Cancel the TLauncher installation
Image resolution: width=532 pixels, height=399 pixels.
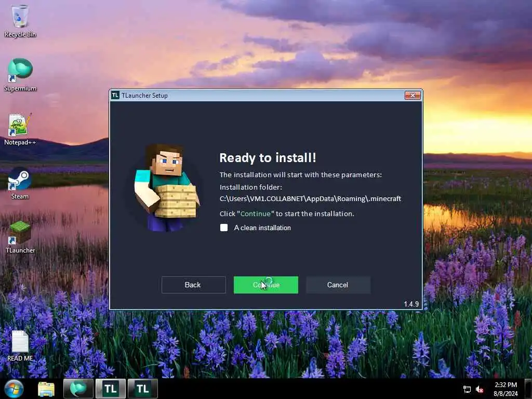click(338, 285)
